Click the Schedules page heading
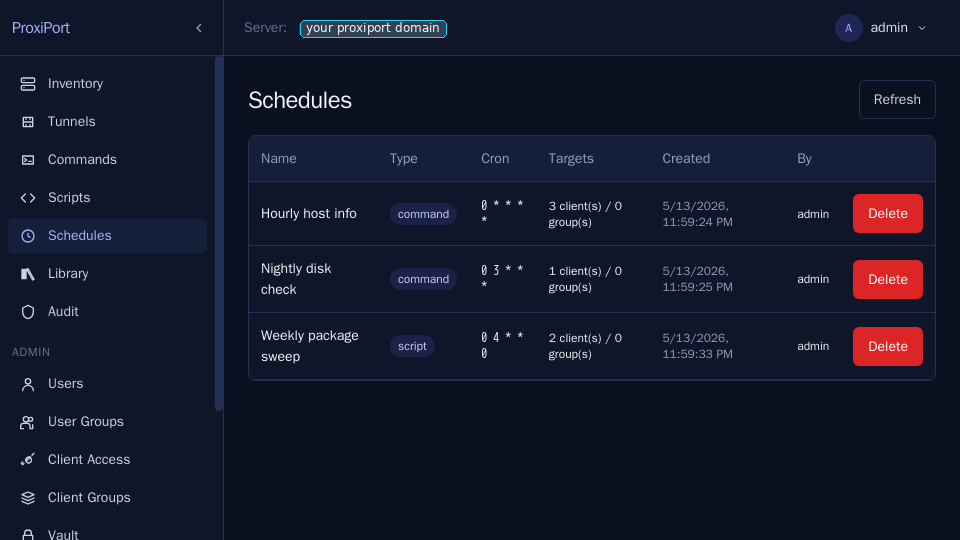The image size is (960, 540). point(300,100)
